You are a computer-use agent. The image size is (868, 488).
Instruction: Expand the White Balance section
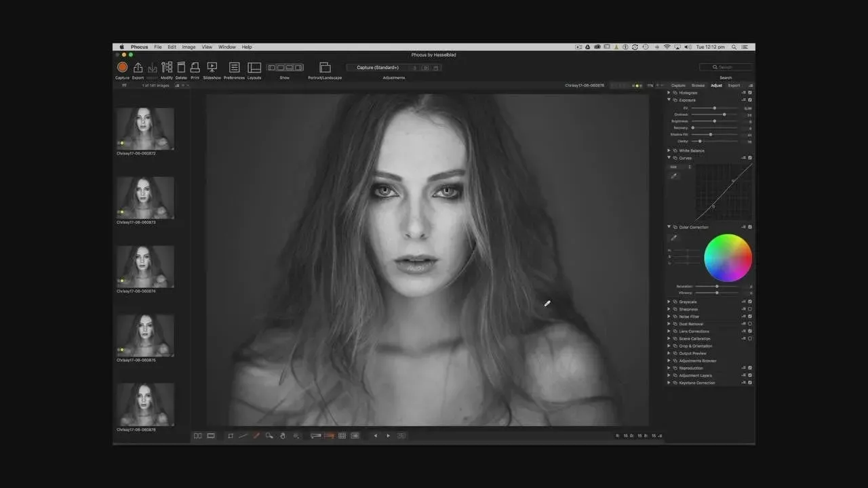669,150
